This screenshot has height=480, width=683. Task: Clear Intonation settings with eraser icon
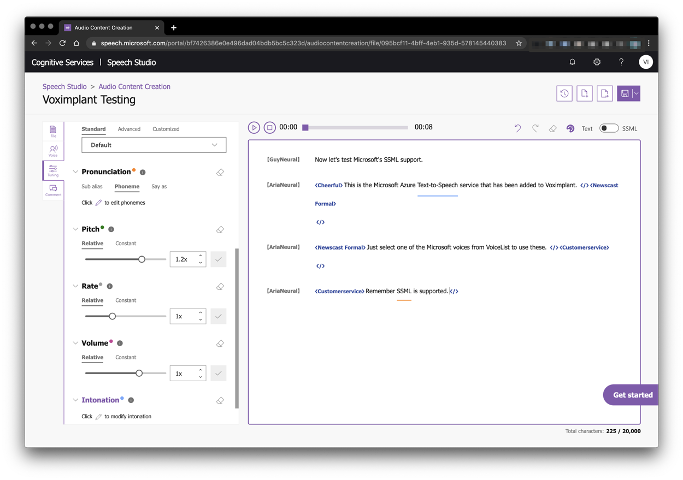click(220, 401)
